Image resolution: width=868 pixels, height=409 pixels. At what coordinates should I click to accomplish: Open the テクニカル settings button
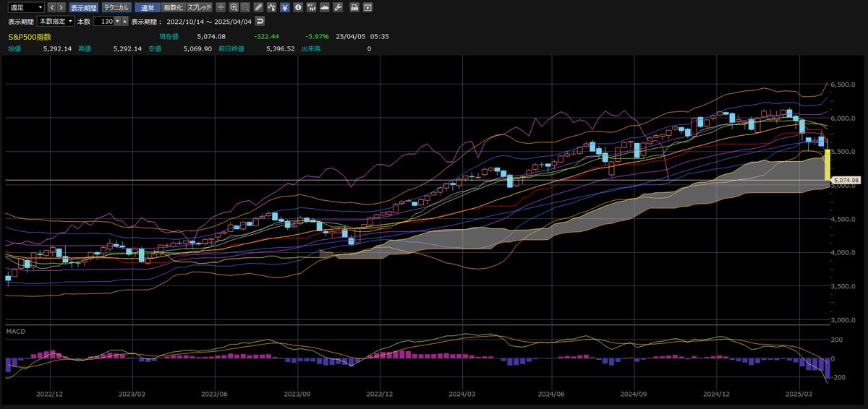coord(116,7)
